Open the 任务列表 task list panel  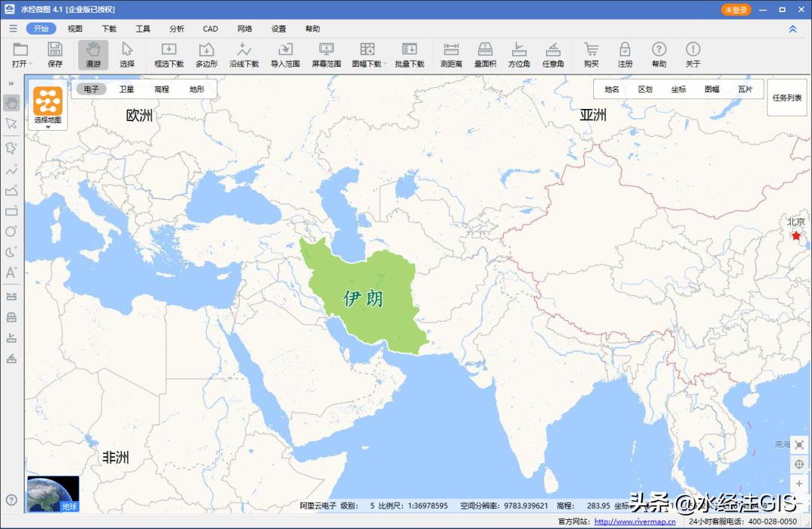787,98
